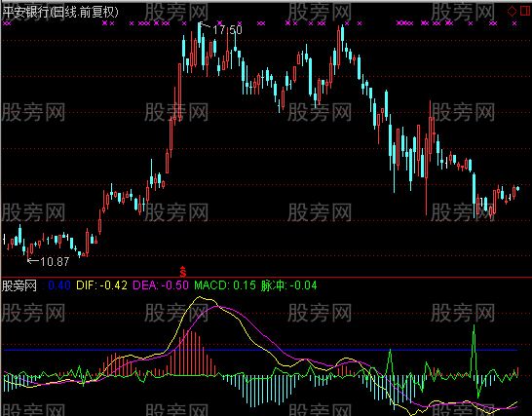This screenshot has width=532, height=416.
Task: Click the blue 0.40 indicator value
Action: click(x=59, y=285)
